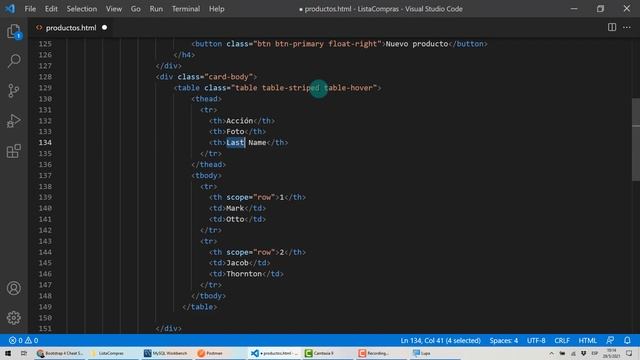Click the closing tbody tag on line 148
This screenshot has height=360, width=640.
[209, 296]
